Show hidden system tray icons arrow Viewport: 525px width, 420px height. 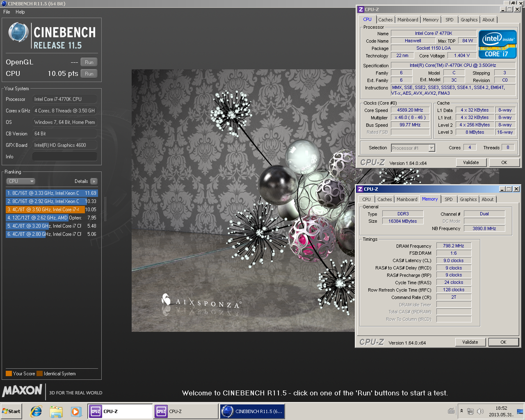point(461,411)
